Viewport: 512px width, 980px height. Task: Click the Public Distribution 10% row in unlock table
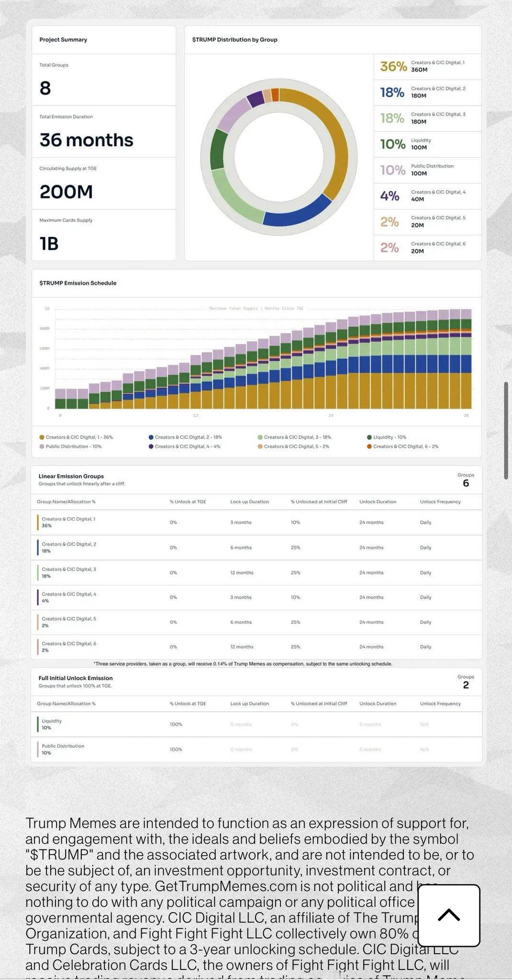[x=256, y=749]
